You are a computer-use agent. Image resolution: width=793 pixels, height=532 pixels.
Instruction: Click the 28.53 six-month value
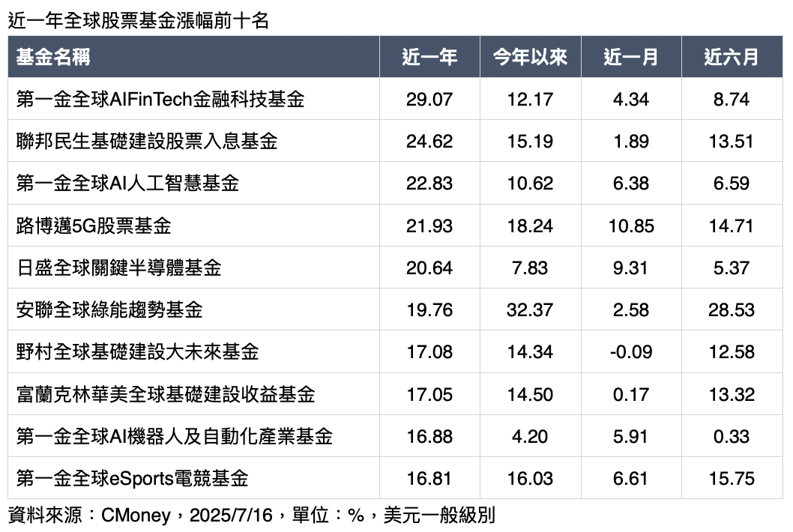[x=731, y=309]
